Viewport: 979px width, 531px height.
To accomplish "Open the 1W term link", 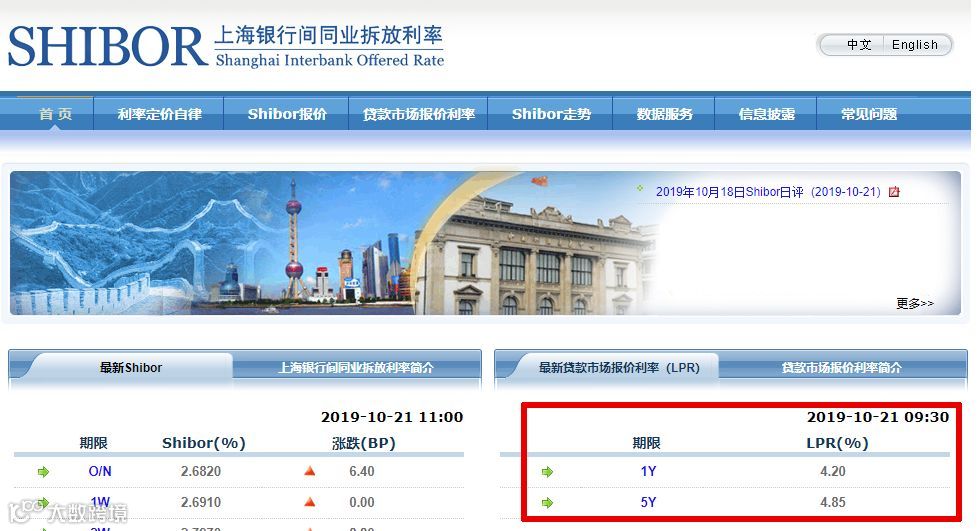I will coord(100,502).
